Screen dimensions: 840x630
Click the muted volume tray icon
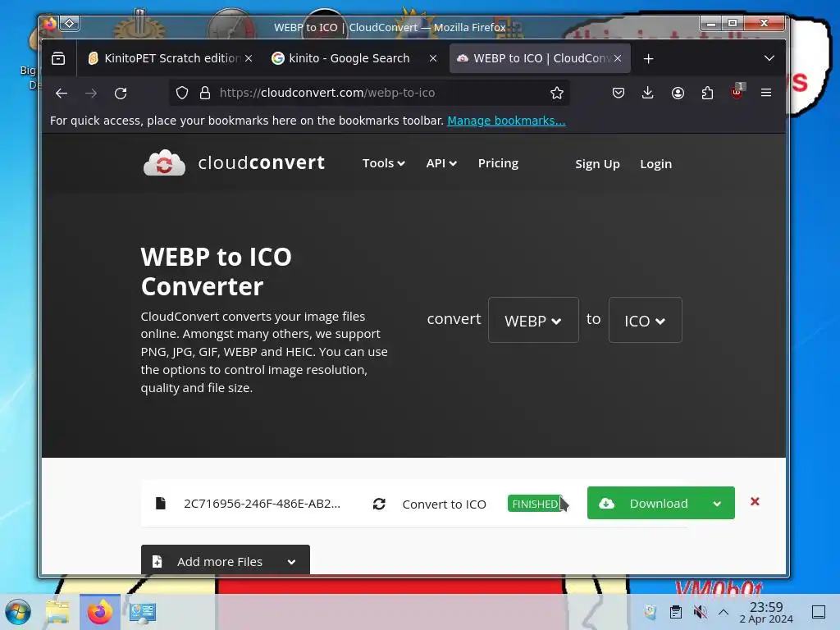(x=700, y=612)
